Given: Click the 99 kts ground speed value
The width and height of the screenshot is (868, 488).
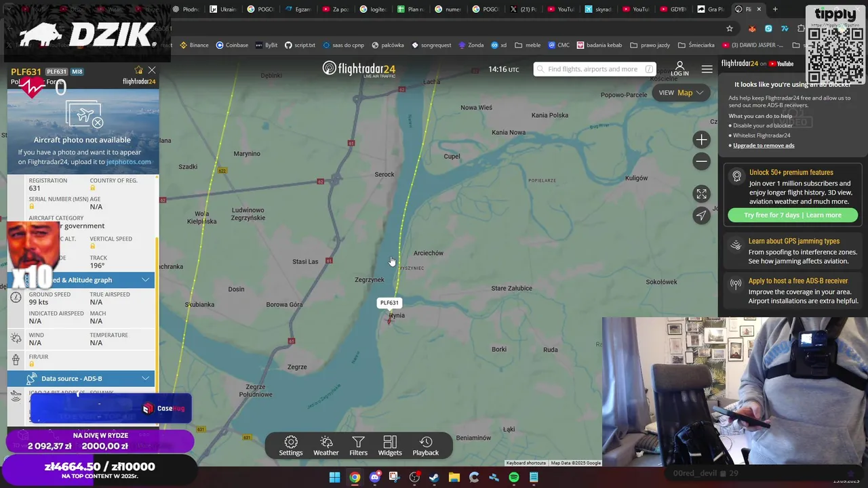Looking at the screenshot, I should tap(39, 302).
